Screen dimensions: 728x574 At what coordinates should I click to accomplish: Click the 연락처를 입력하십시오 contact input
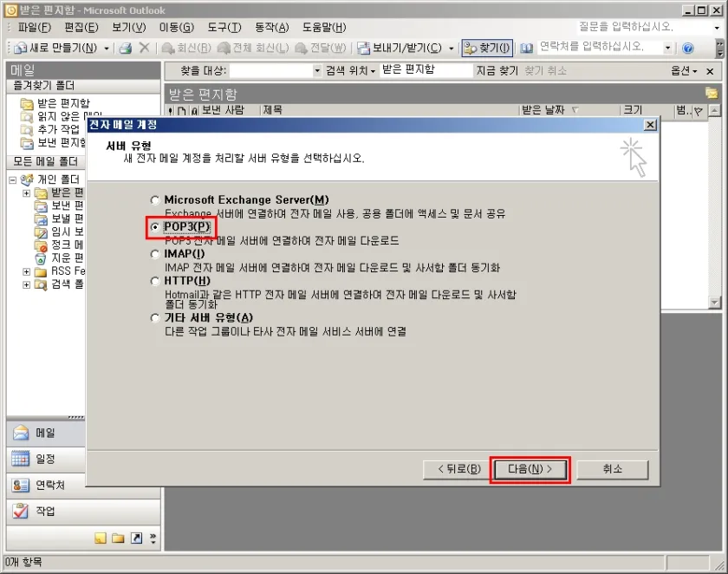pos(601,47)
